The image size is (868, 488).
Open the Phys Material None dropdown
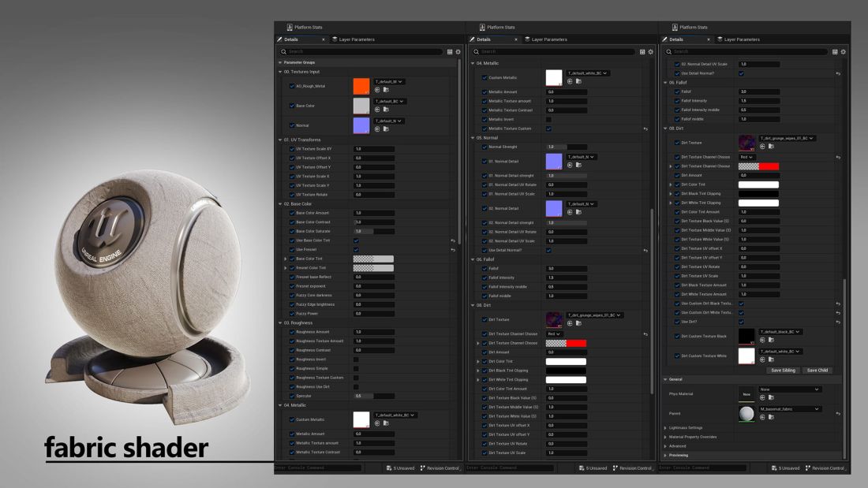pos(789,389)
